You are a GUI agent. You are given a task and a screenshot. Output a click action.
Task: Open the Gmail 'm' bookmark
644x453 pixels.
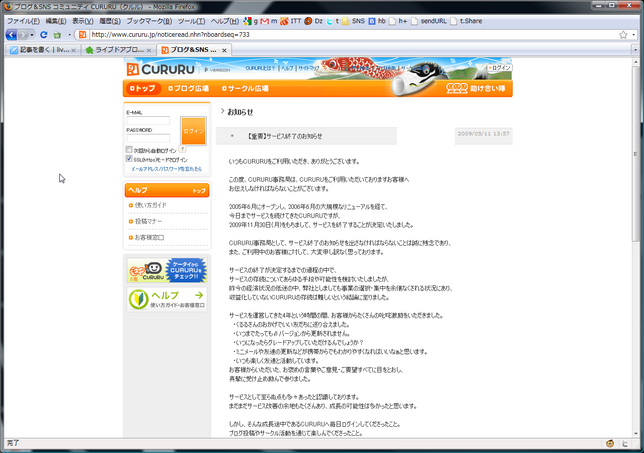click(x=269, y=21)
